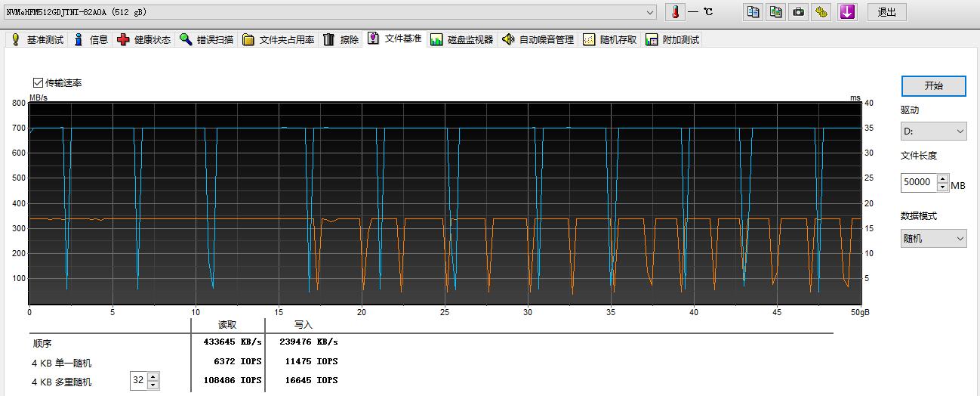The image size is (980, 396).
Task: Copy info text to clipboard icon
Action: point(753,11)
